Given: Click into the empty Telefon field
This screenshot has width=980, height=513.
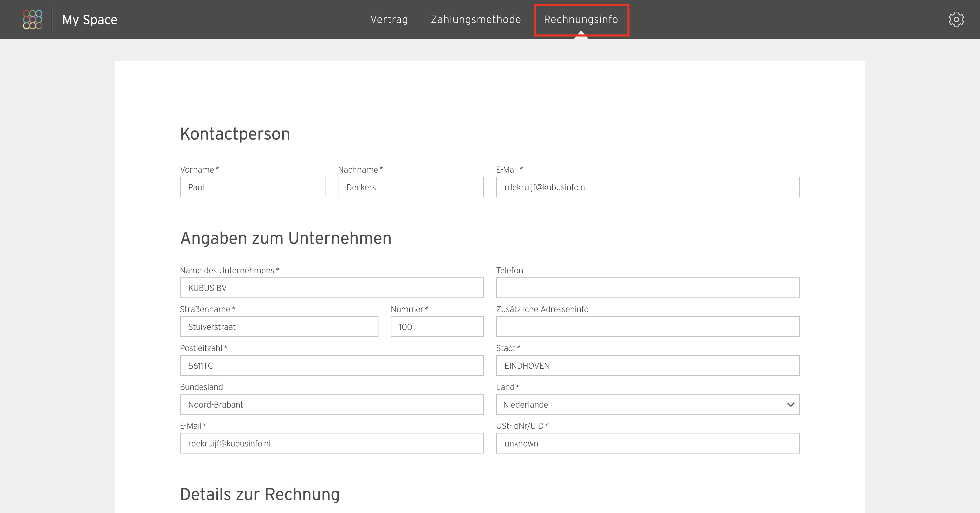Looking at the screenshot, I should coord(647,288).
